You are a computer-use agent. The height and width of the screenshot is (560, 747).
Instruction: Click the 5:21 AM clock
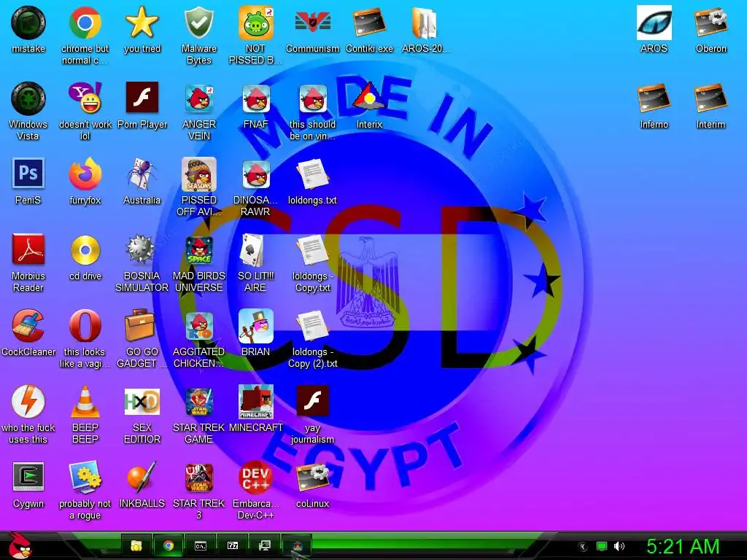click(x=683, y=546)
